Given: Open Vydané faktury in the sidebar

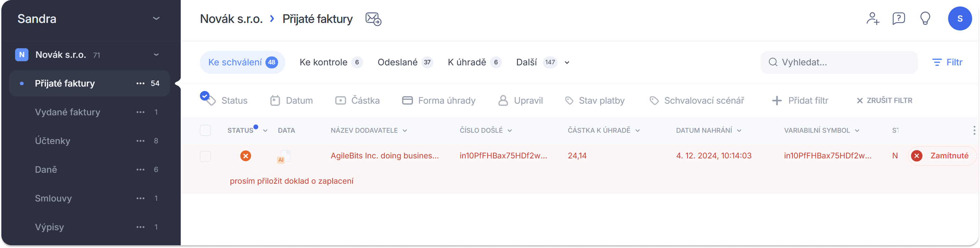Looking at the screenshot, I should pos(68,112).
